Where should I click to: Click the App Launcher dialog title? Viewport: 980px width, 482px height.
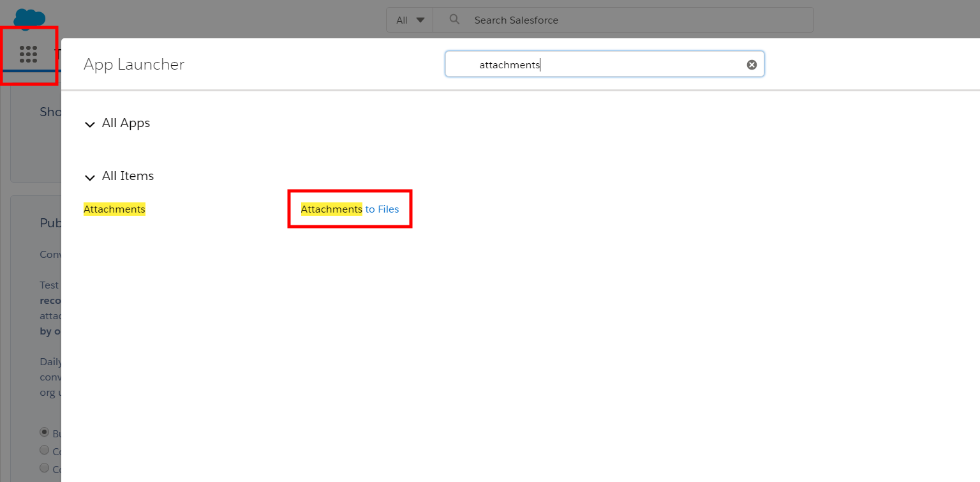(x=133, y=64)
